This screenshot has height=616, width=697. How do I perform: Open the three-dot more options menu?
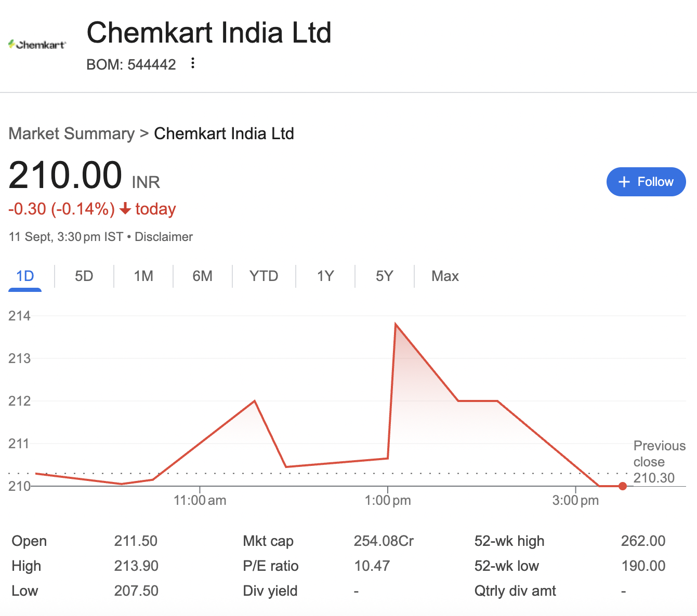(x=193, y=63)
